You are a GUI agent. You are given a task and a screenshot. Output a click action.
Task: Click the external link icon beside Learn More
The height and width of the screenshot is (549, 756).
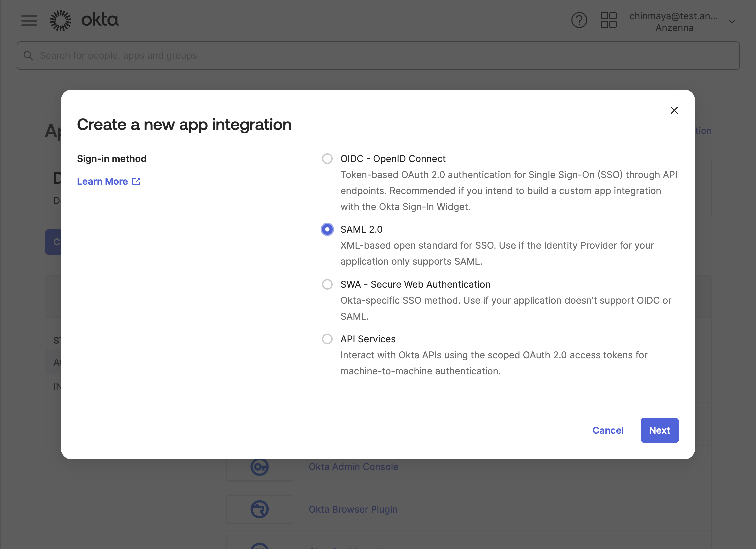coord(136,181)
